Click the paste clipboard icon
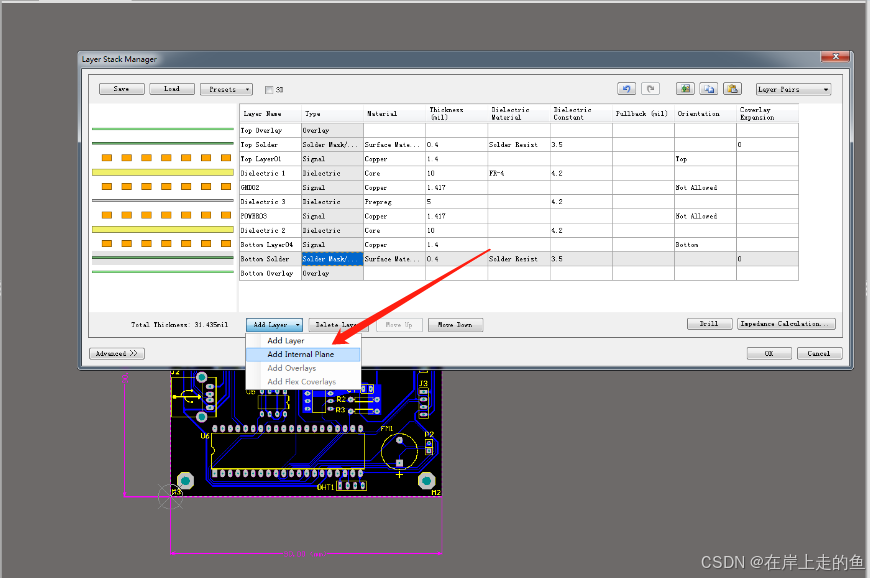 732,89
